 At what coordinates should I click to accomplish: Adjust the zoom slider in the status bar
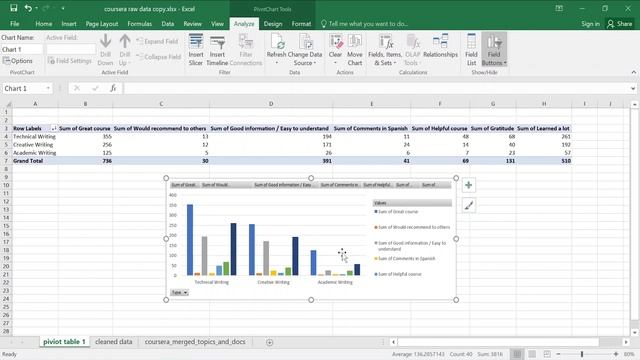[x=582, y=354]
